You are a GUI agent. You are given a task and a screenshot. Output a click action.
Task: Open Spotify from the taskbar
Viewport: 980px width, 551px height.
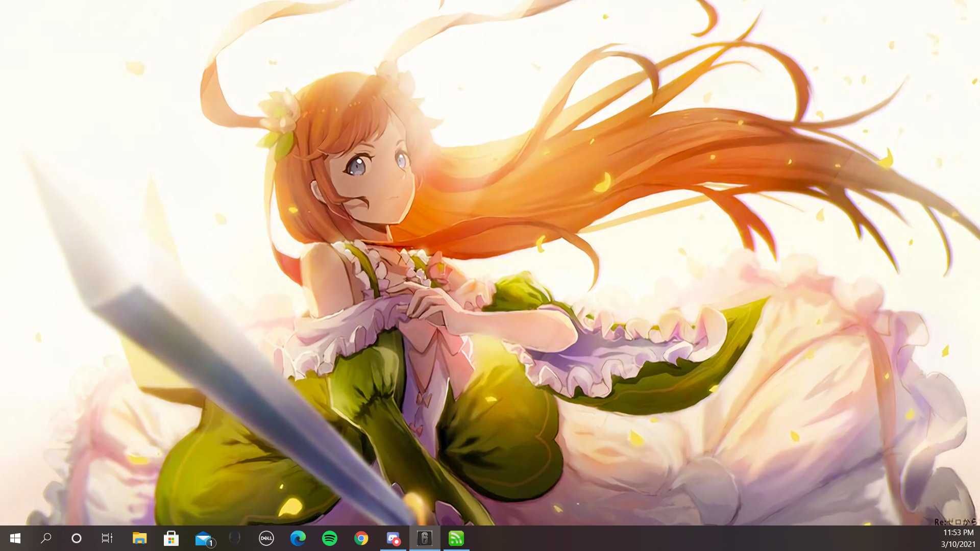coord(330,538)
